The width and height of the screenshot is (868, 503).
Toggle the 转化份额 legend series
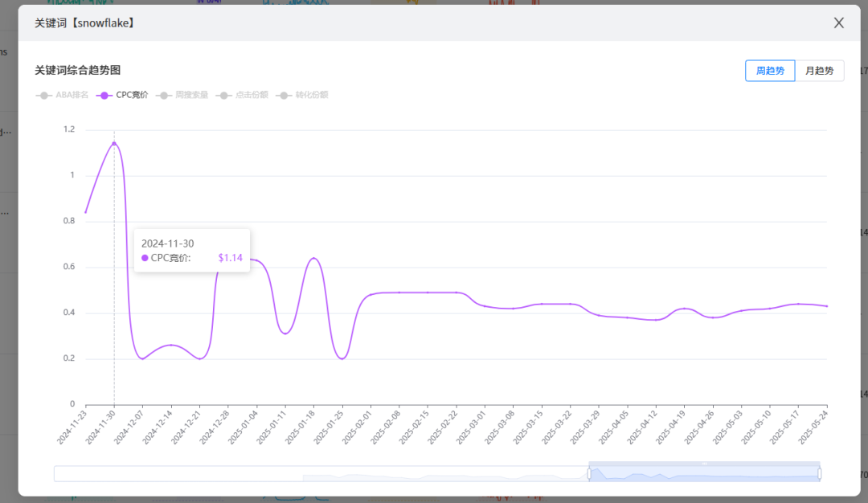(302, 95)
